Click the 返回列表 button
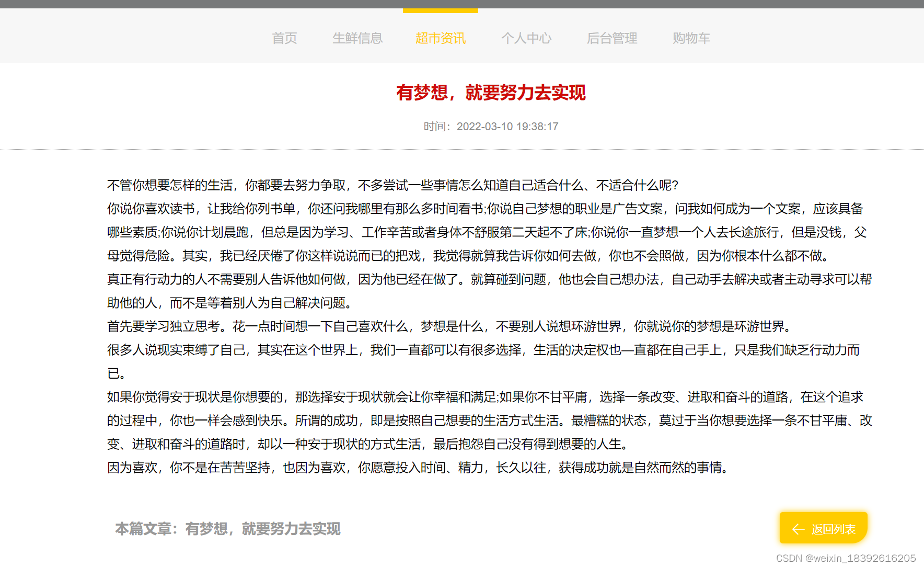The image size is (924, 568). point(824,529)
